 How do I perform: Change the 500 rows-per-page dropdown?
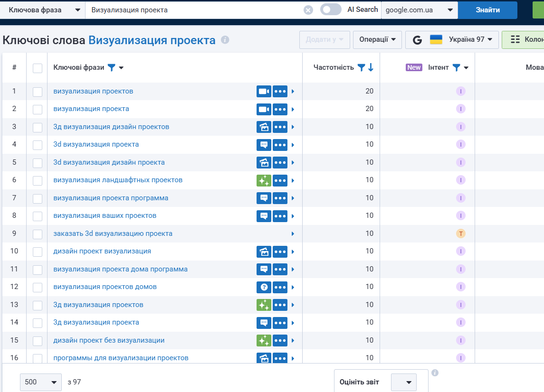point(41,382)
